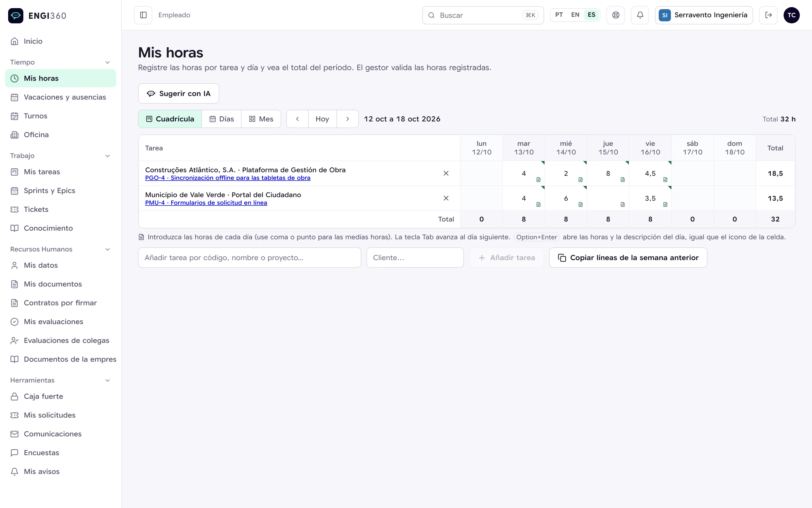This screenshot has width=812, height=508.
Task: Open Vacaciones y ausencias page
Action: (x=61, y=98)
